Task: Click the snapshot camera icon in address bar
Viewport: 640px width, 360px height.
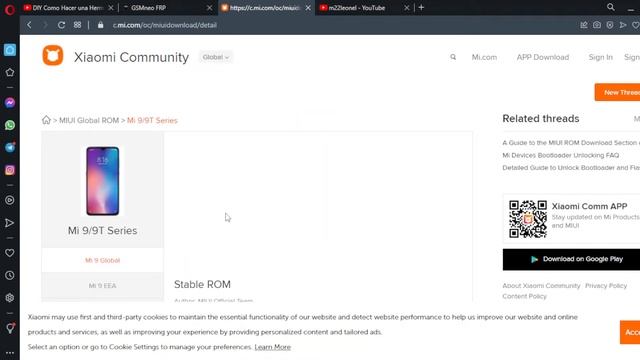Action: tap(597, 25)
